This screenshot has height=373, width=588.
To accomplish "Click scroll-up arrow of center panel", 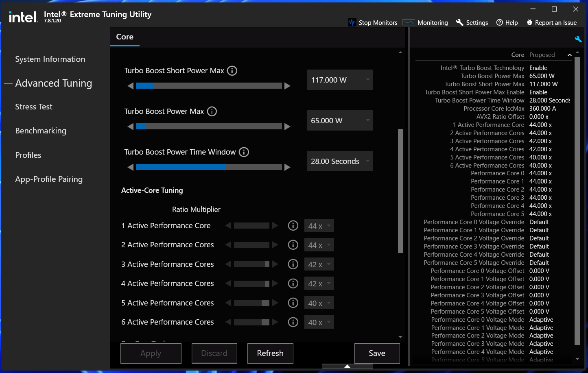I will coord(400,52).
